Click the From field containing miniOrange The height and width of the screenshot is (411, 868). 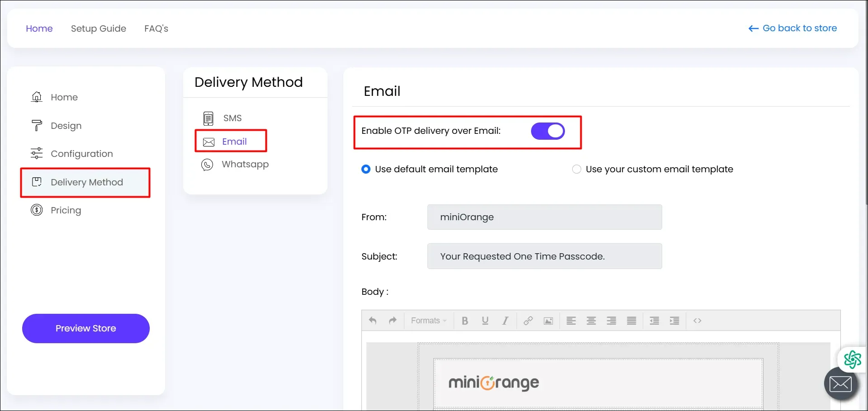click(545, 217)
